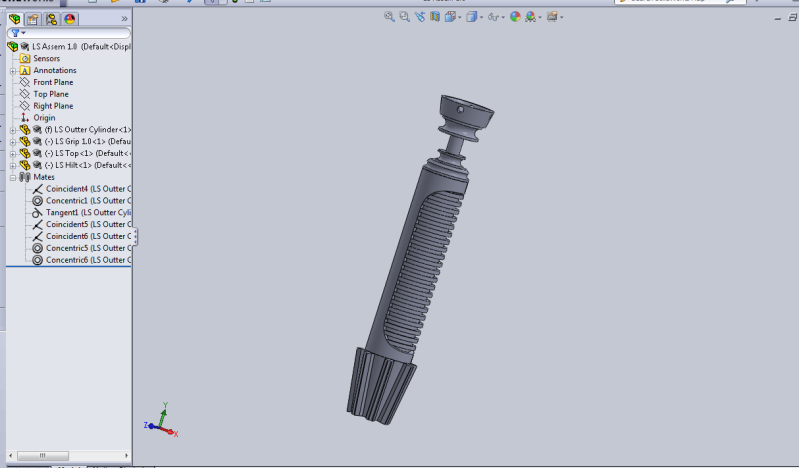Open the View Settings dropdown arrow

pyautogui.click(x=562, y=17)
